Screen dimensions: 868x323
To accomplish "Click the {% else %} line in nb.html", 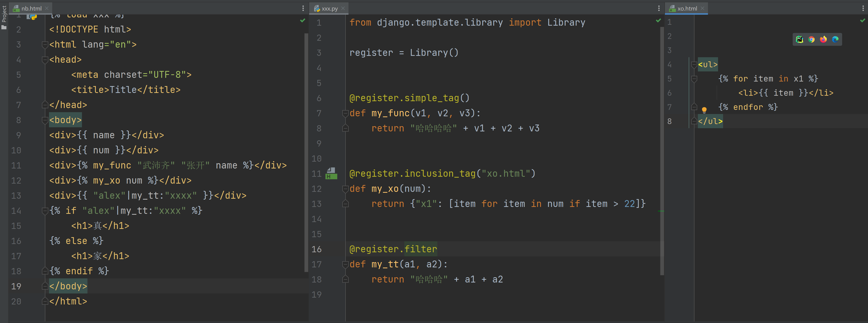I will [76, 241].
